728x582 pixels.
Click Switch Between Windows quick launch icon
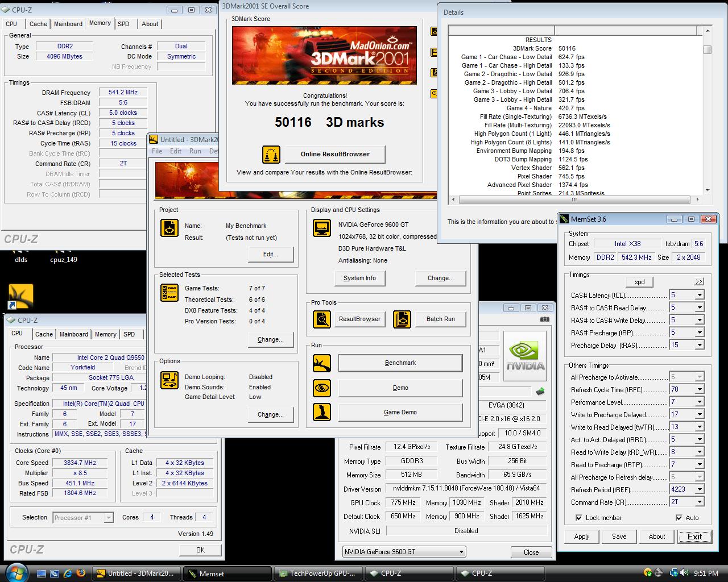pyautogui.click(x=55, y=573)
